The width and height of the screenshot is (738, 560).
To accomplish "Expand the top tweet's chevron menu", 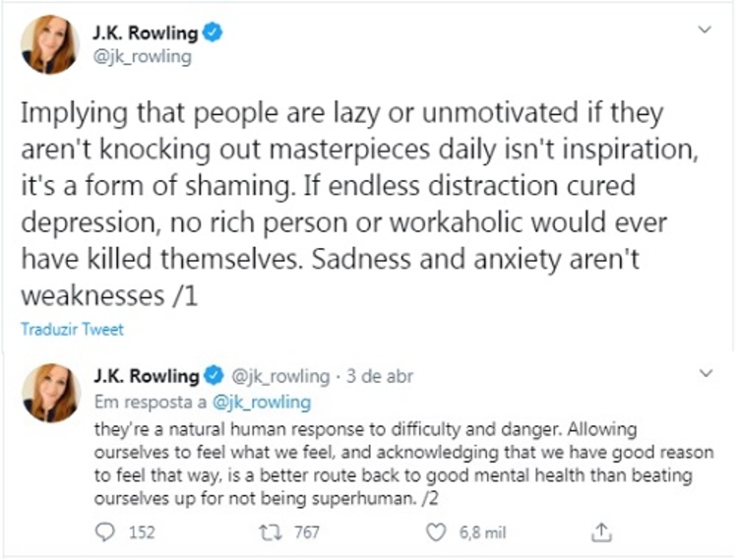I will tap(705, 31).
